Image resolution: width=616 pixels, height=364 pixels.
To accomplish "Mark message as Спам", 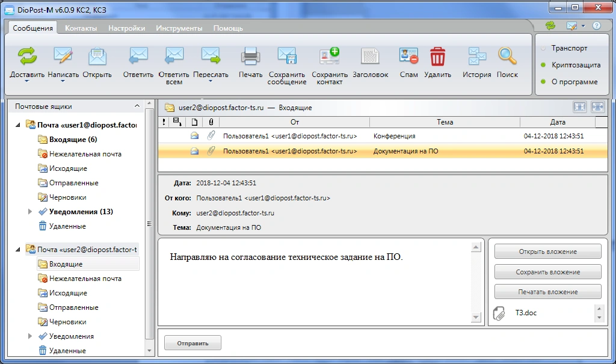I will pos(408,56).
